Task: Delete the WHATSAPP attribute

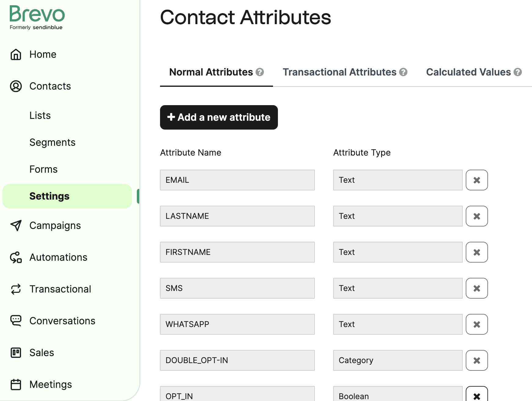Action: click(477, 324)
